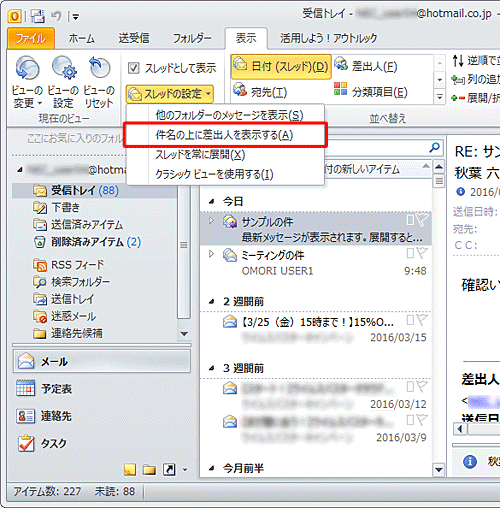Open the 送信トレイ folder

(63, 299)
